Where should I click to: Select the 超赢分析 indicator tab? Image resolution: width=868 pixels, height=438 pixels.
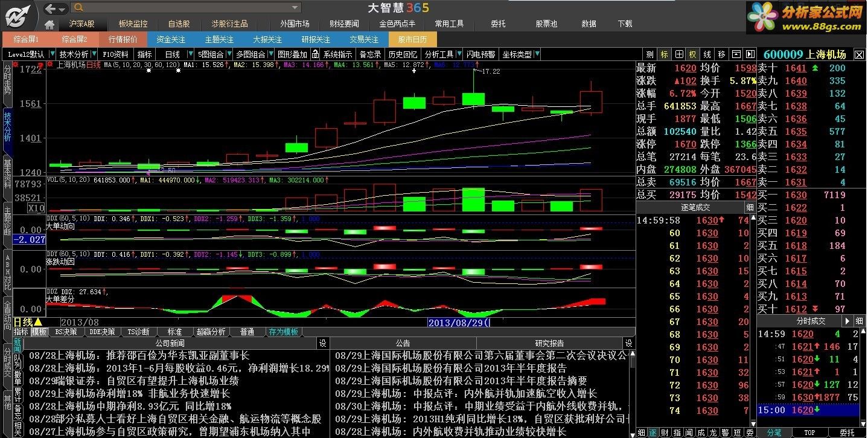(211, 332)
